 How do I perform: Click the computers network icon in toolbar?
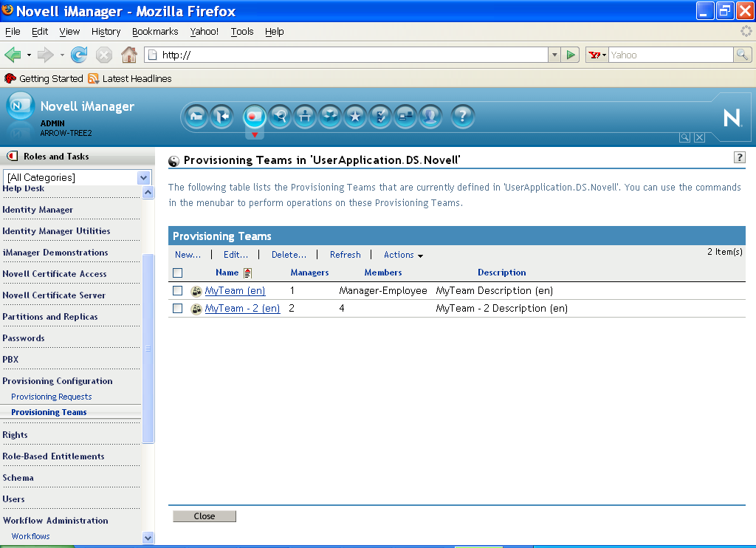(x=405, y=116)
